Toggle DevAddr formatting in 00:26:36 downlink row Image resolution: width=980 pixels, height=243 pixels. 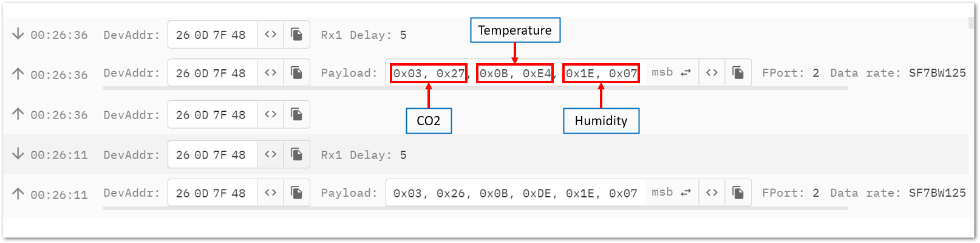[x=271, y=35]
